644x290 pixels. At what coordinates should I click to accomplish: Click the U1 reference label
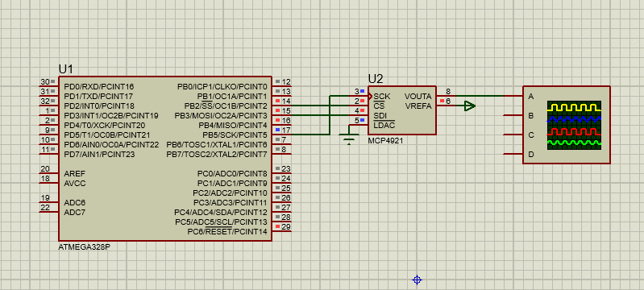[66, 69]
